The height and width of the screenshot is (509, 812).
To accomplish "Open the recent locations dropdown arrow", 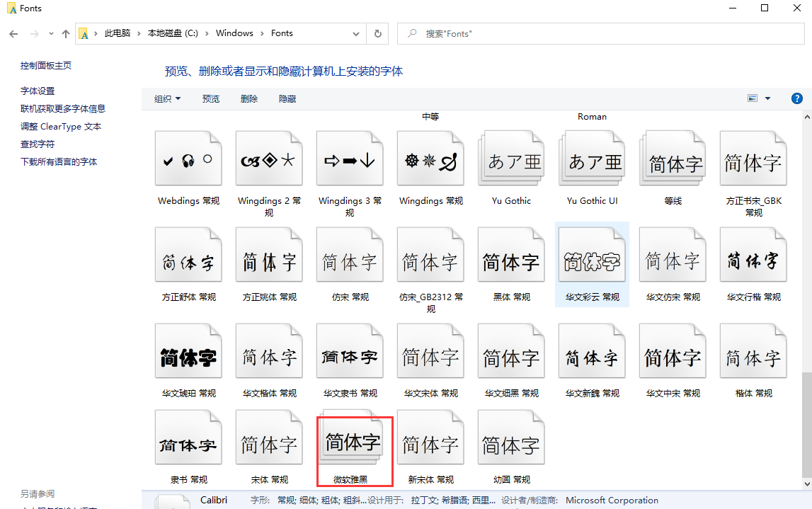I will (x=51, y=34).
